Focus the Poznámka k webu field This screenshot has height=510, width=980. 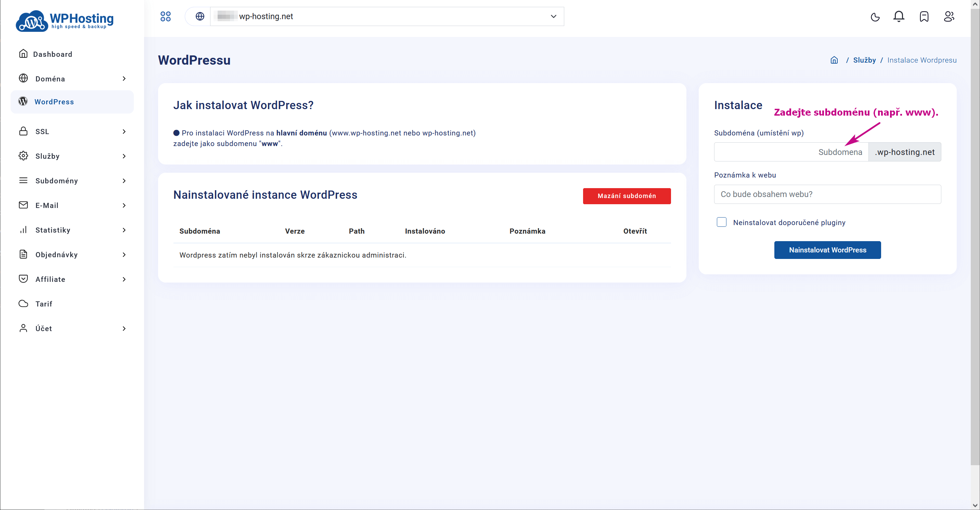pyautogui.click(x=827, y=194)
